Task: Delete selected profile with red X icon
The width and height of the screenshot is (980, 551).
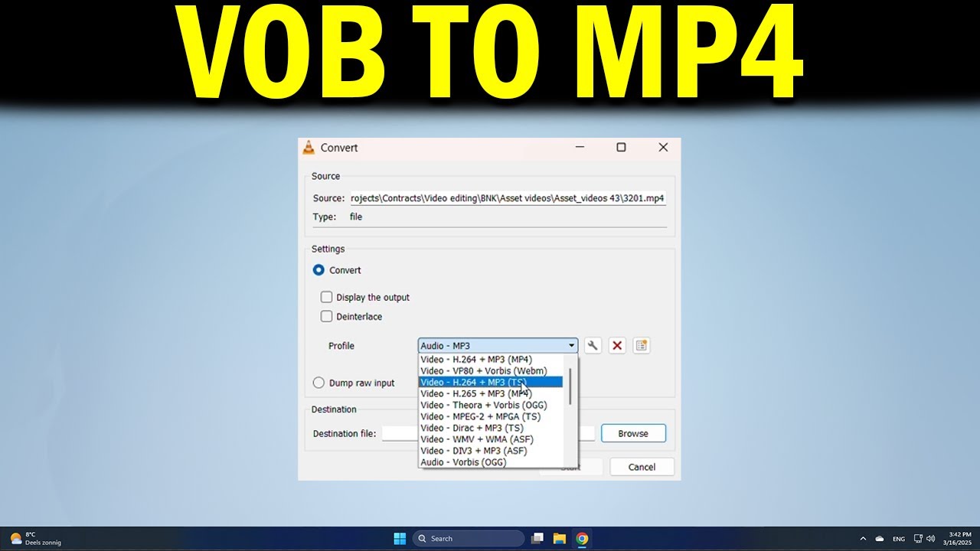Action: (x=617, y=345)
